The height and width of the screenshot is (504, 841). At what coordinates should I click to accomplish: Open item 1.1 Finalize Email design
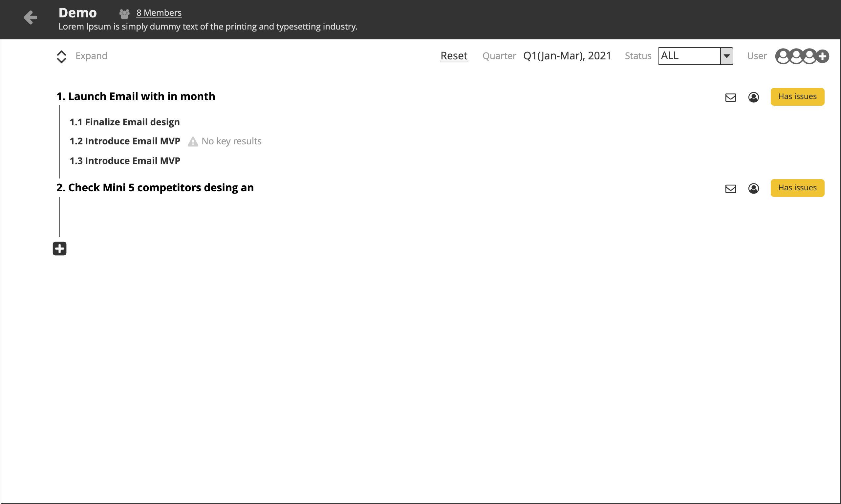(125, 122)
